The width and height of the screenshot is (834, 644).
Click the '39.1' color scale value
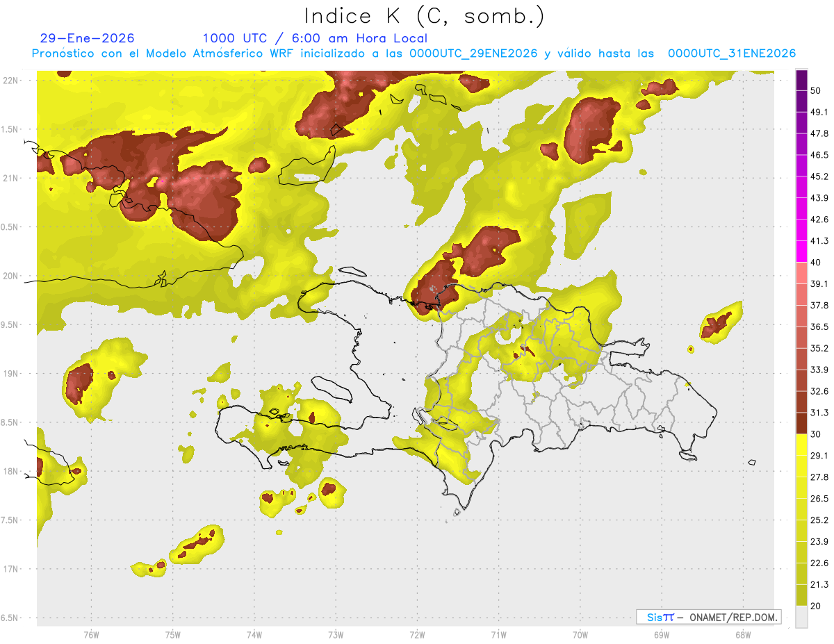(x=819, y=283)
